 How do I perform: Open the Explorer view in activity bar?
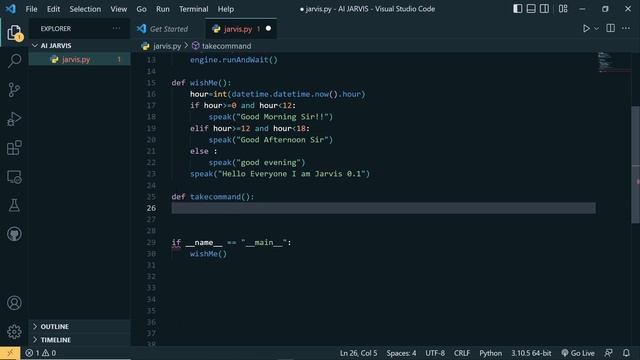pyautogui.click(x=14, y=33)
